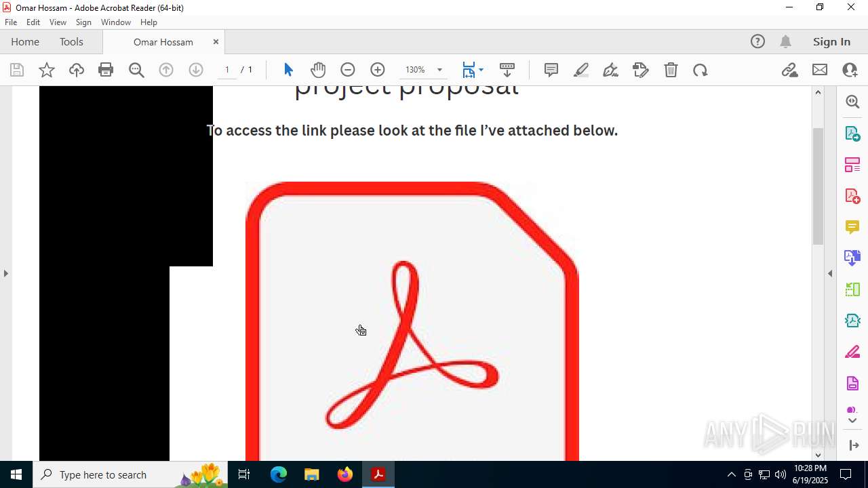
Task: Click the red PDF file image in document
Action: [x=412, y=321]
